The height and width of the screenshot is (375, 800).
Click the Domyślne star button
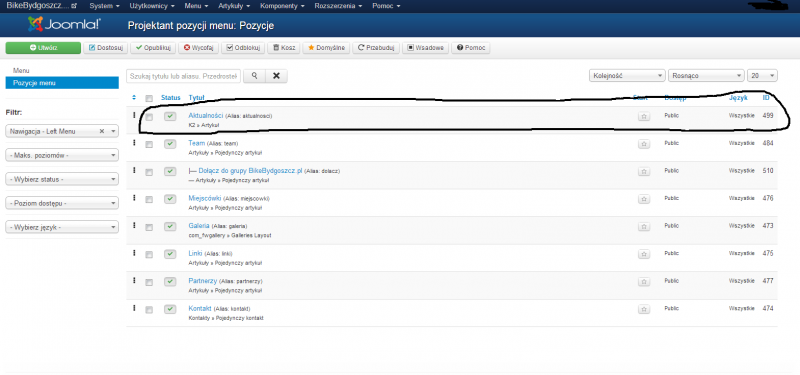point(326,47)
